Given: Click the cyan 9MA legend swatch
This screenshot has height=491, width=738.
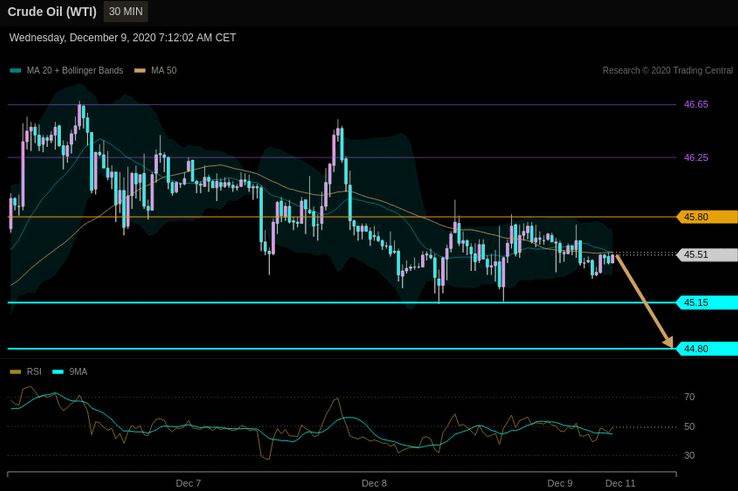Looking at the screenshot, I should (57, 372).
